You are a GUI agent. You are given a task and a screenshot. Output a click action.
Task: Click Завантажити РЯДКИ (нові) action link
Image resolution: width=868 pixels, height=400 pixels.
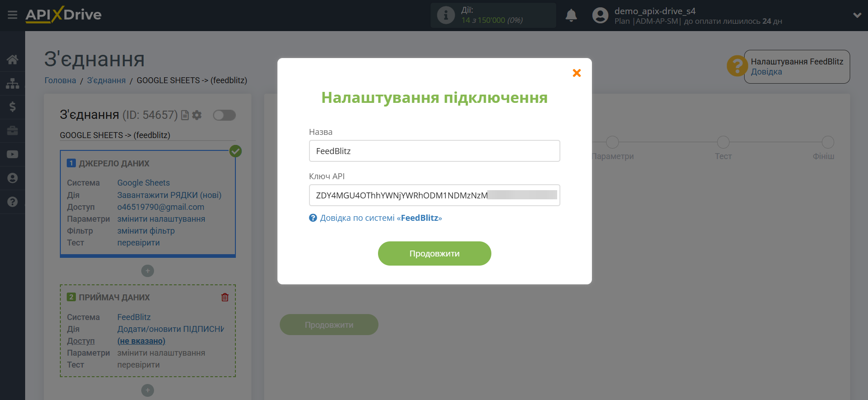click(x=169, y=195)
